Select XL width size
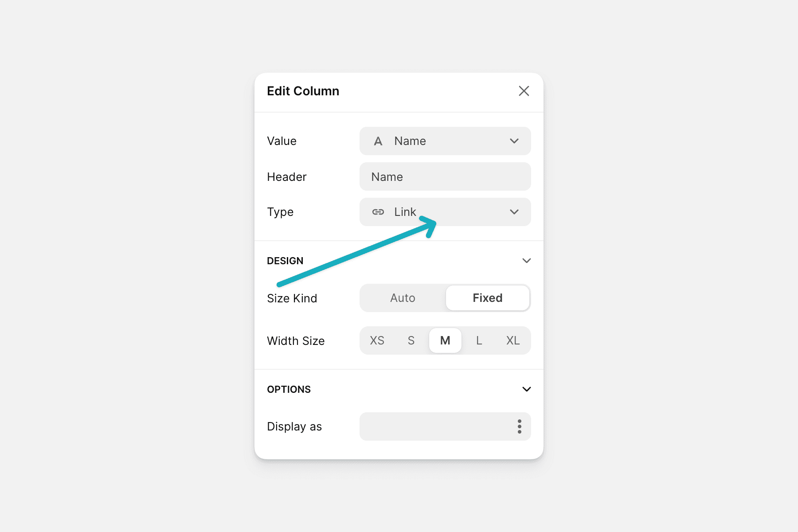This screenshot has width=798, height=532. (x=513, y=340)
